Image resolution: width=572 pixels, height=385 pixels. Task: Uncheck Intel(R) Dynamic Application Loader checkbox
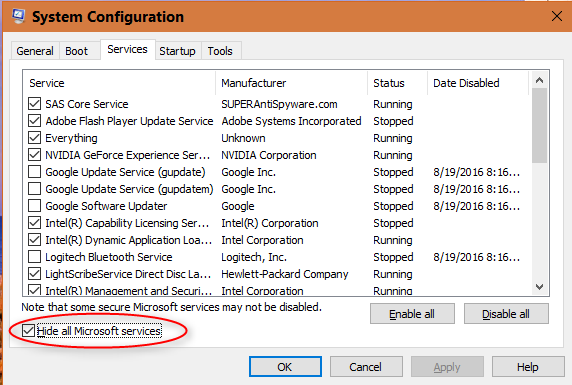[34, 240]
